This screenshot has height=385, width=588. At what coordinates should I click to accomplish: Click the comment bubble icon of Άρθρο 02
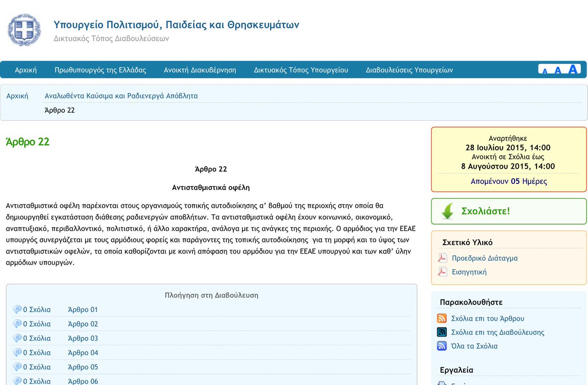[17, 324]
